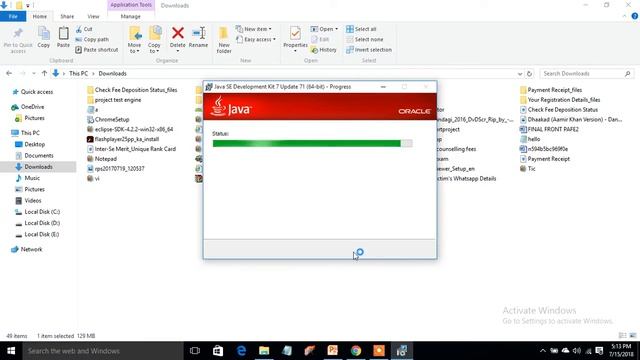The width and height of the screenshot is (640, 360).
Task: Click This PC in address breadcrumb
Action: click(78, 73)
